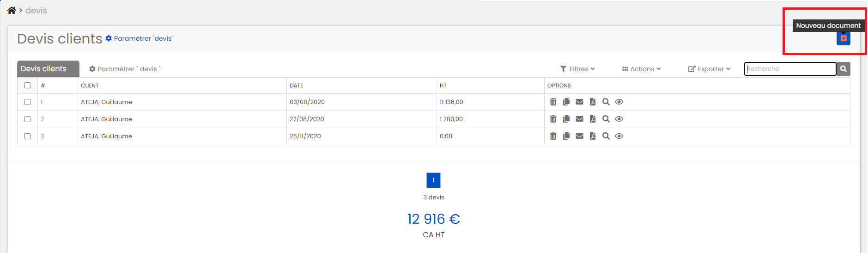
Task: Delete quote 1 with trash icon
Action: tap(553, 102)
